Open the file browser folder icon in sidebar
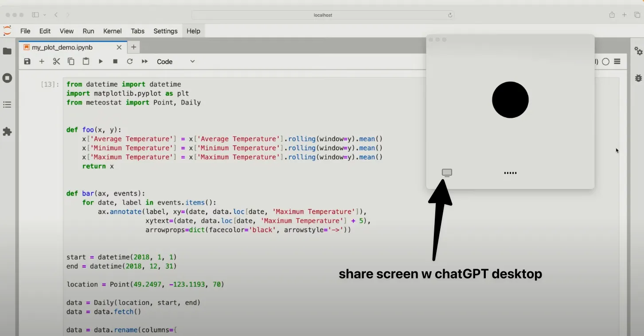This screenshot has width=644, height=336. point(7,51)
